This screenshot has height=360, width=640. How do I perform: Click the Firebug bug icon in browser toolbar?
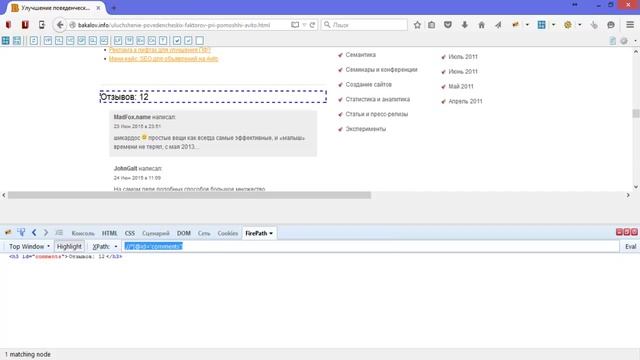tap(516, 25)
